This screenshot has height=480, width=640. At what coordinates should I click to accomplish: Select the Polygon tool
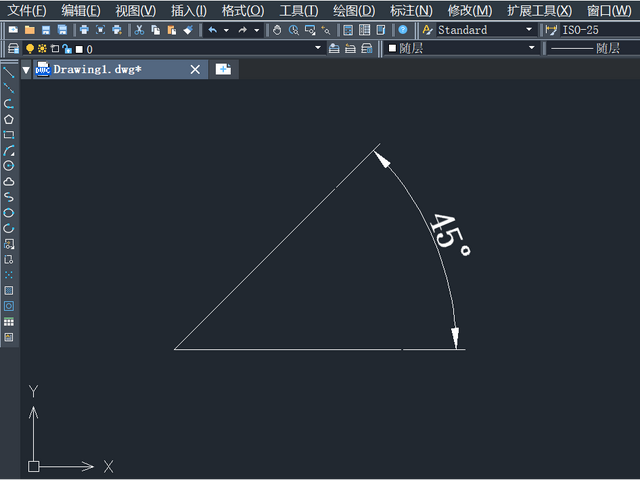coord(9,119)
